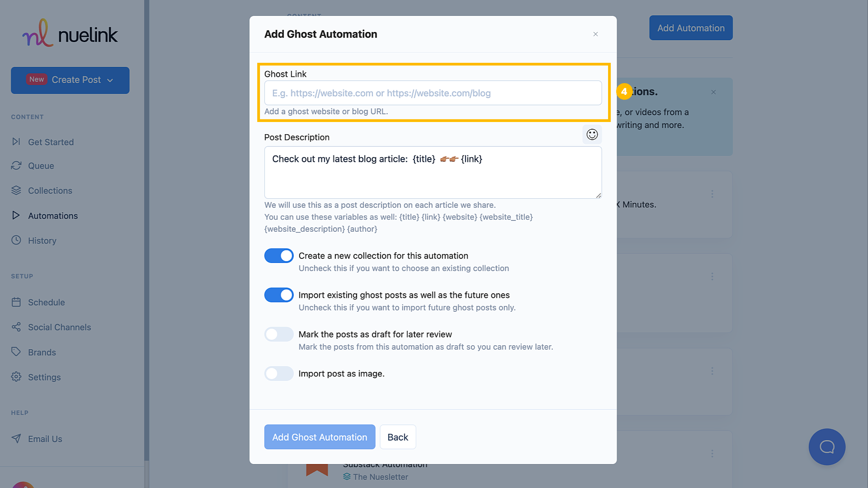868x488 pixels.
Task: Toggle Create a new collection for this automation
Action: (278, 256)
